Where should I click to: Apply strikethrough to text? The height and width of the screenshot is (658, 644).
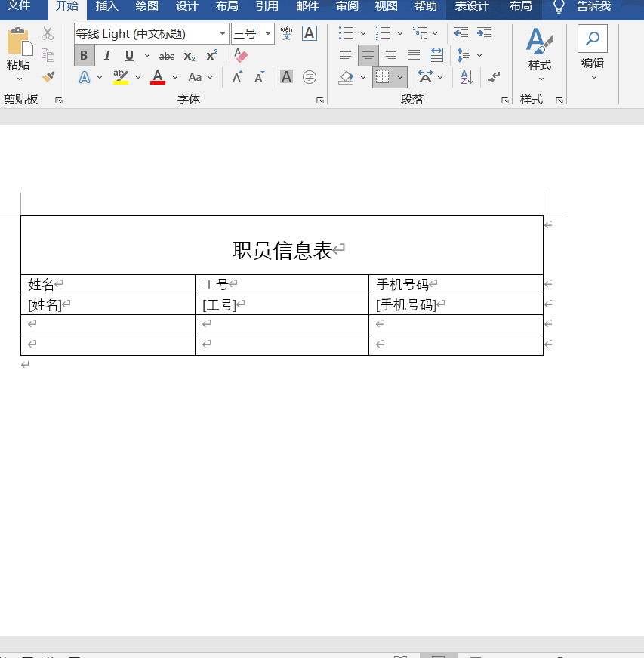[x=167, y=55]
